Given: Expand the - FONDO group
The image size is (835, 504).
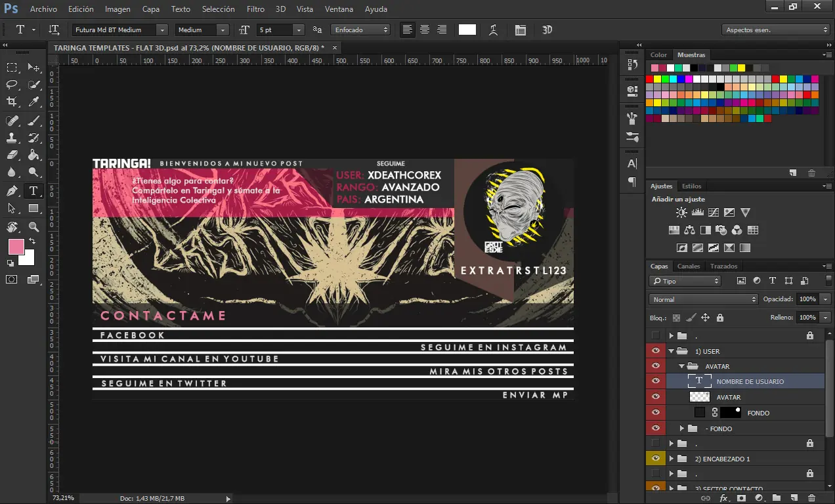Looking at the screenshot, I should 682,429.
